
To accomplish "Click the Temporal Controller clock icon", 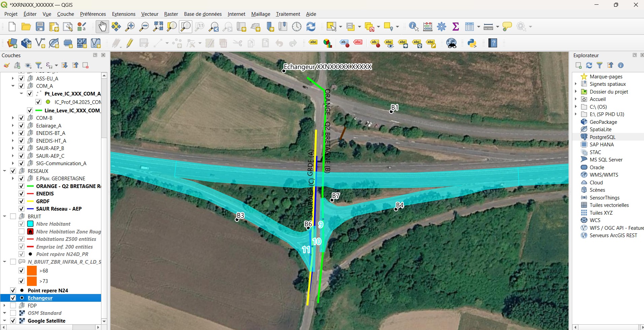I will click(297, 27).
